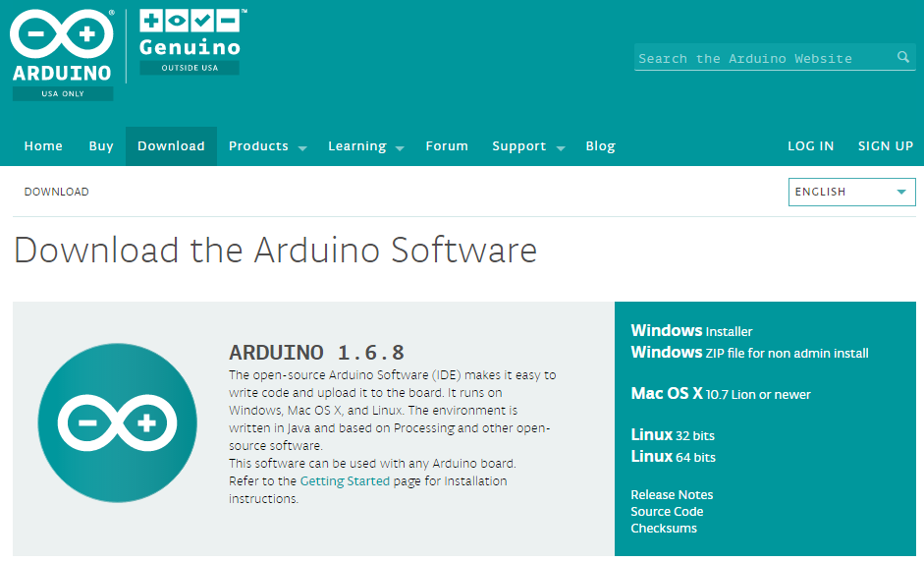Viewport: 924px width, 562px height.
Task: Expand the Learning dropdown menu
Action: 366,146
